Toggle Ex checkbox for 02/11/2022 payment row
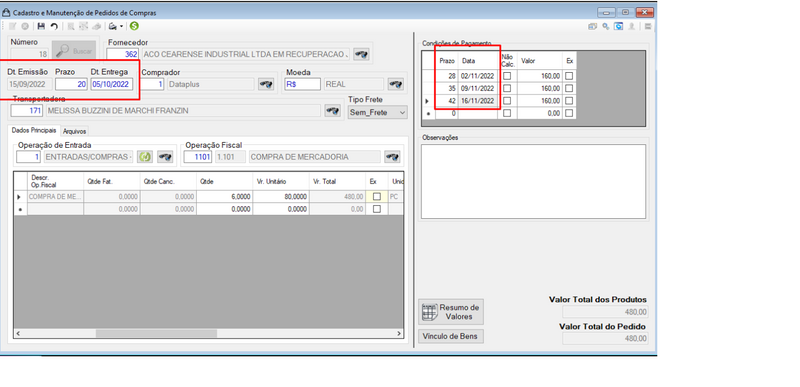The height and width of the screenshot is (387, 800). (569, 75)
